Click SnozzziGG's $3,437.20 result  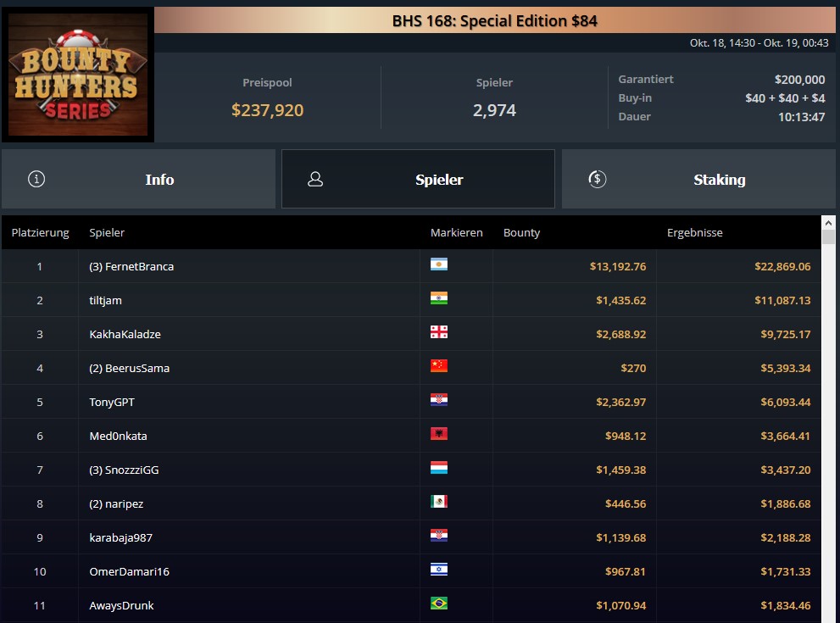[786, 470]
